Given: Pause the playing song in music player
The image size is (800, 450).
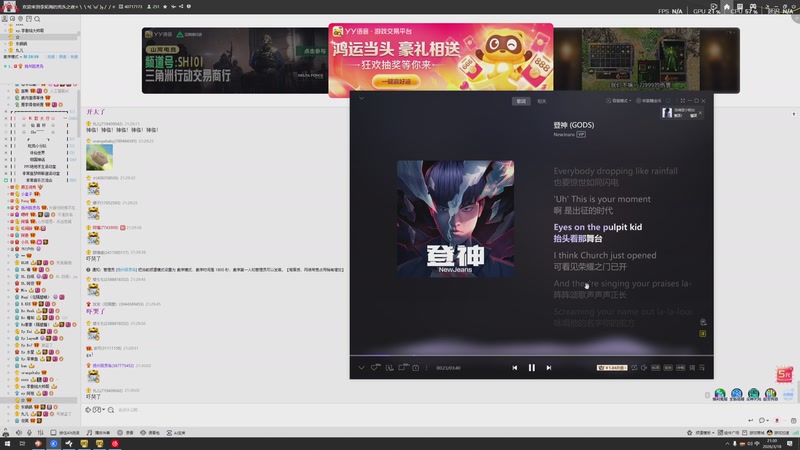Looking at the screenshot, I should coord(532,367).
